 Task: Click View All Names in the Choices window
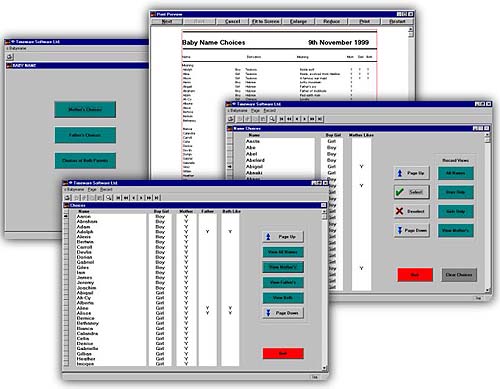point(283,252)
